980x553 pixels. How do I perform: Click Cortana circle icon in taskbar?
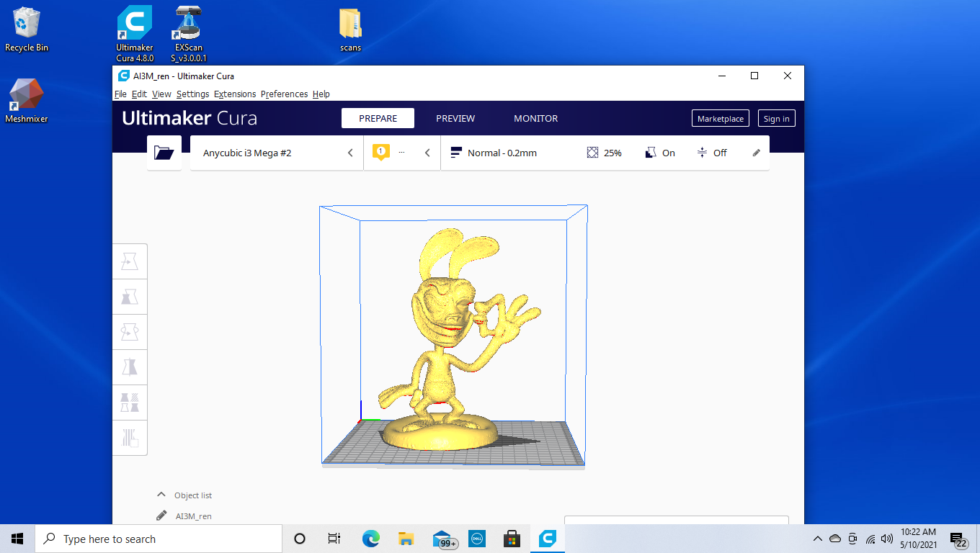[x=300, y=539]
